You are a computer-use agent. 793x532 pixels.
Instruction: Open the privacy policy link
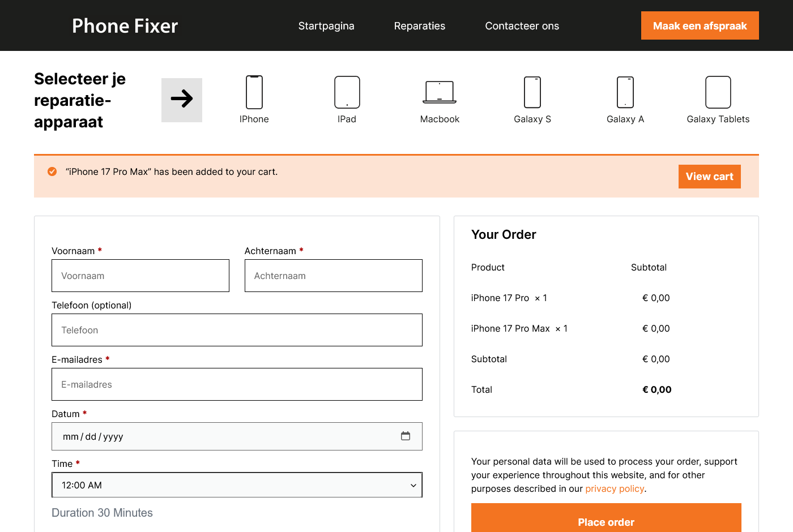coord(615,489)
